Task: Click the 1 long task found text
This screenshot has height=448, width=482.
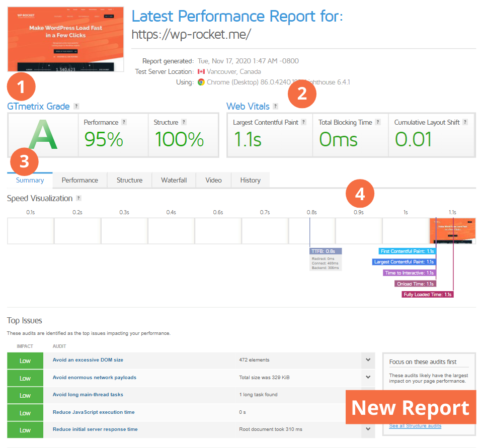Action: [258, 395]
